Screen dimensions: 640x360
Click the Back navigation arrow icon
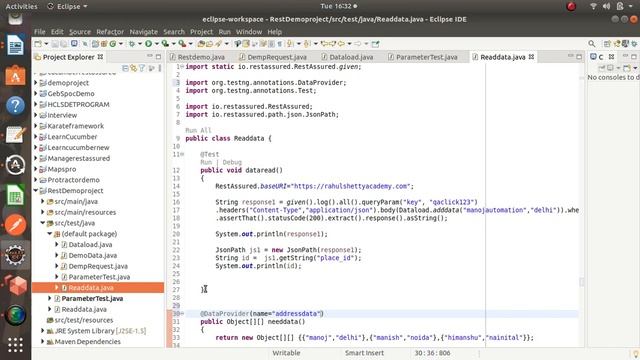pos(341,44)
